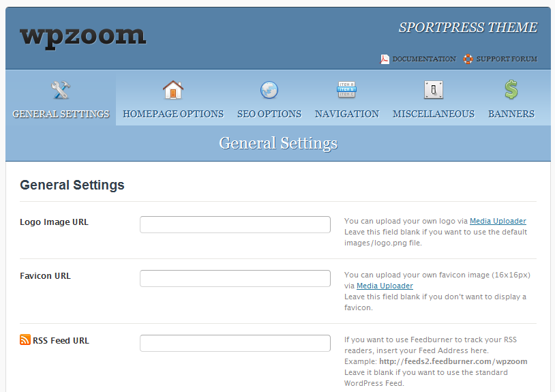The width and height of the screenshot is (555, 392).
Task: Click the RSS Feed URL label
Action: 61,341
